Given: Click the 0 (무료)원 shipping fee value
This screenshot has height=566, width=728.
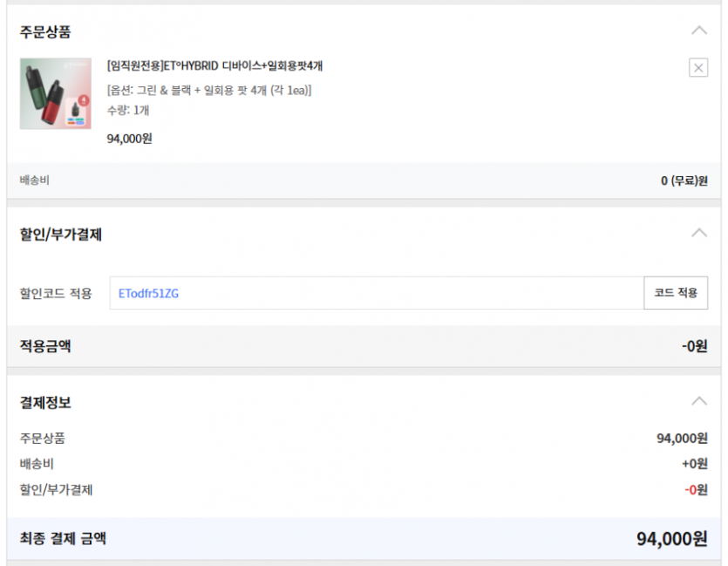Looking at the screenshot, I should click(684, 181).
